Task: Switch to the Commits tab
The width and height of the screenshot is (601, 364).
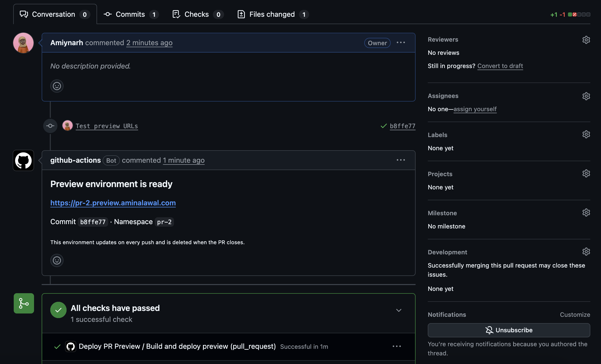Action: pos(131,14)
